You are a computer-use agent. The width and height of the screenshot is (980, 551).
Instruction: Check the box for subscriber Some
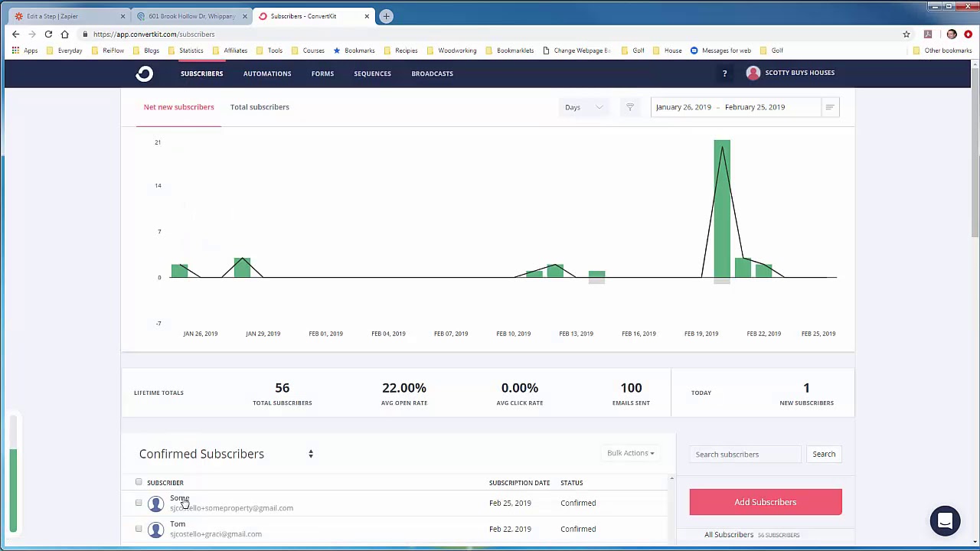(139, 503)
